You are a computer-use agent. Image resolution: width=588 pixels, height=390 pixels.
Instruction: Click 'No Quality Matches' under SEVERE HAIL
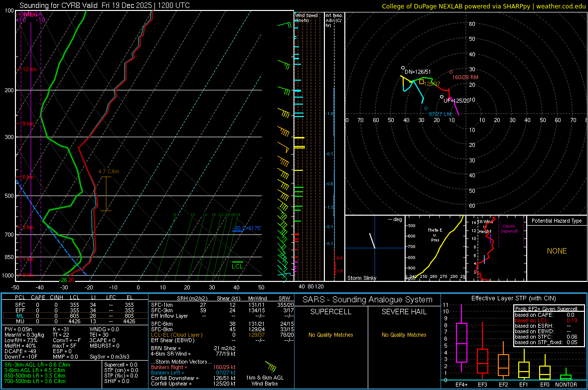pos(404,335)
